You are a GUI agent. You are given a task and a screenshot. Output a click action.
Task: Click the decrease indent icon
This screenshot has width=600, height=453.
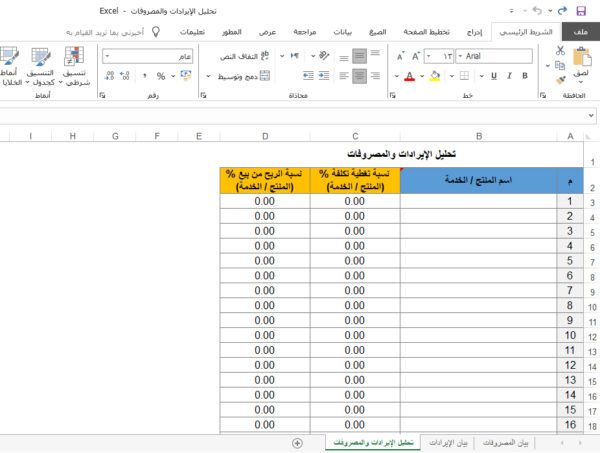coord(308,76)
